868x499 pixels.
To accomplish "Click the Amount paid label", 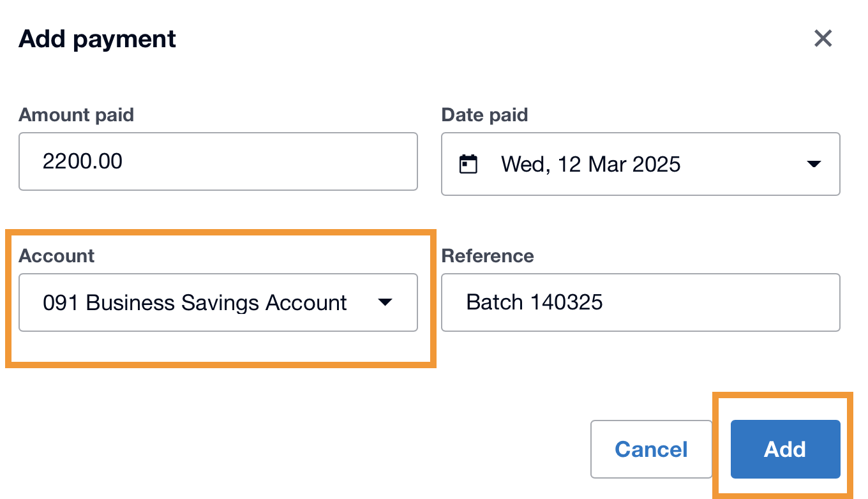I will coord(77,115).
